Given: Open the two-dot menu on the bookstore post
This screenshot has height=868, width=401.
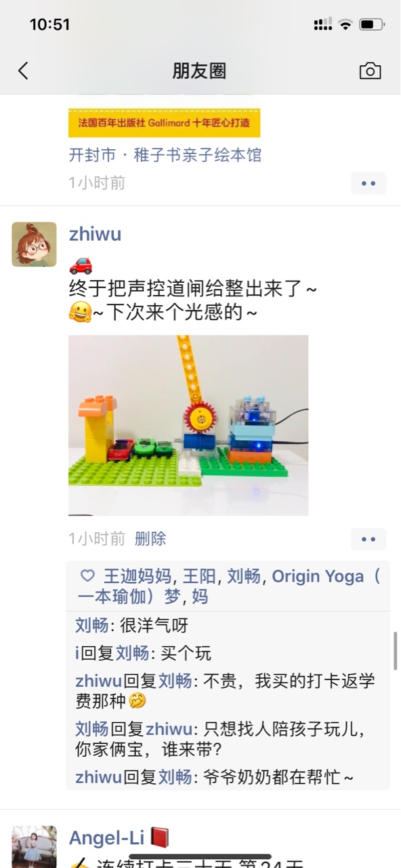Looking at the screenshot, I should (x=368, y=183).
